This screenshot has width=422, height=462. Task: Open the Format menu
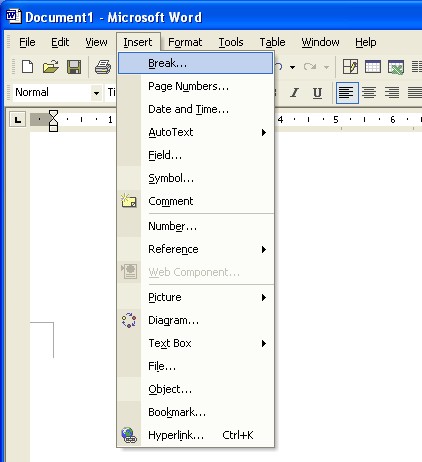pyautogui.click(x=185, y=42)
